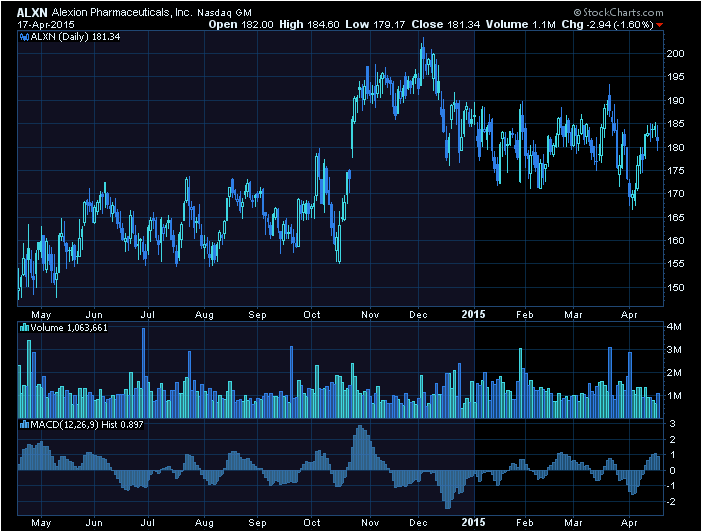This screenshot has height=532, width=702.
Task: Click the 175 price axis label
Action: (675, 171)
